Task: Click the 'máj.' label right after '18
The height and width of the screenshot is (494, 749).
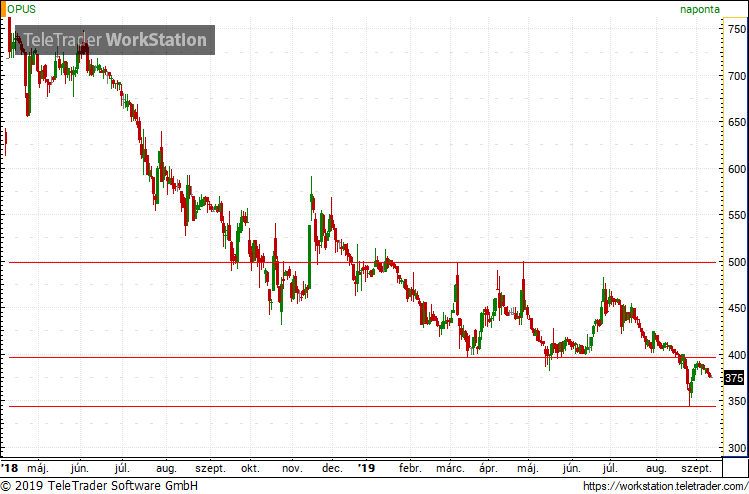Action: 37,468
